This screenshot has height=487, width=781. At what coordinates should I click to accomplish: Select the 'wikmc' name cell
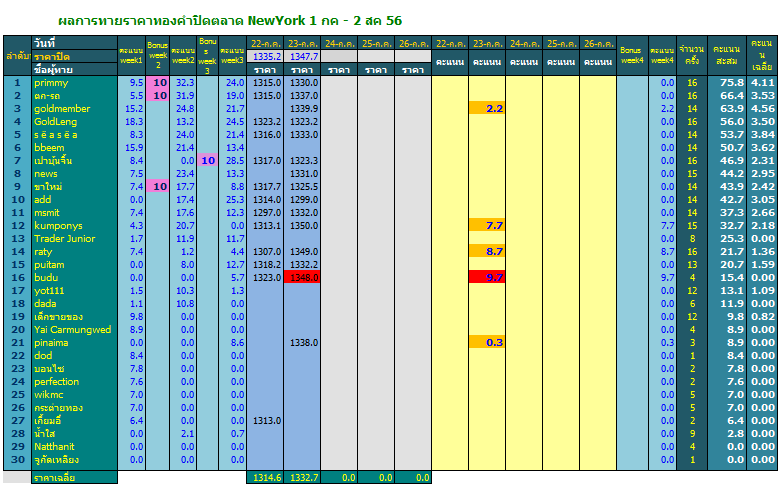(74, 394)
